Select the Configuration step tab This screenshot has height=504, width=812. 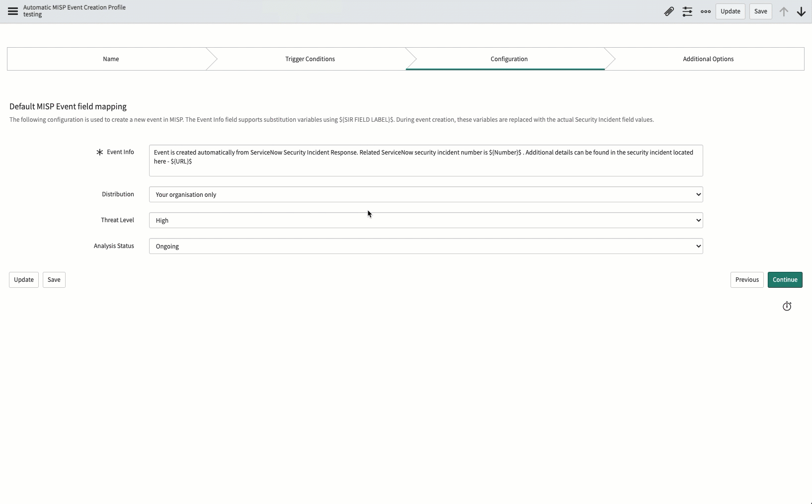[509, 59]
